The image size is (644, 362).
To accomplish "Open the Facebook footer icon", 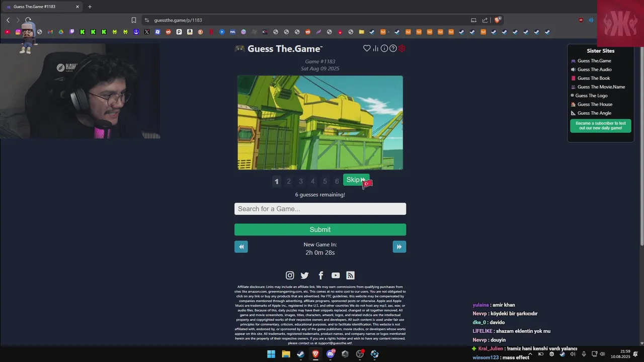I will click(x=320, y=275).
